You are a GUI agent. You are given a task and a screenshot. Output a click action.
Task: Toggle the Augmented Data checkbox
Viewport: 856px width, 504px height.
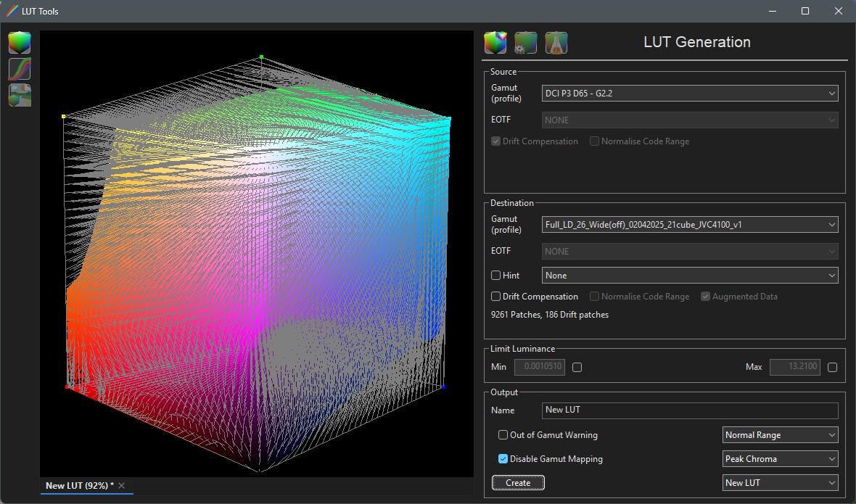(x=705, y=296)
